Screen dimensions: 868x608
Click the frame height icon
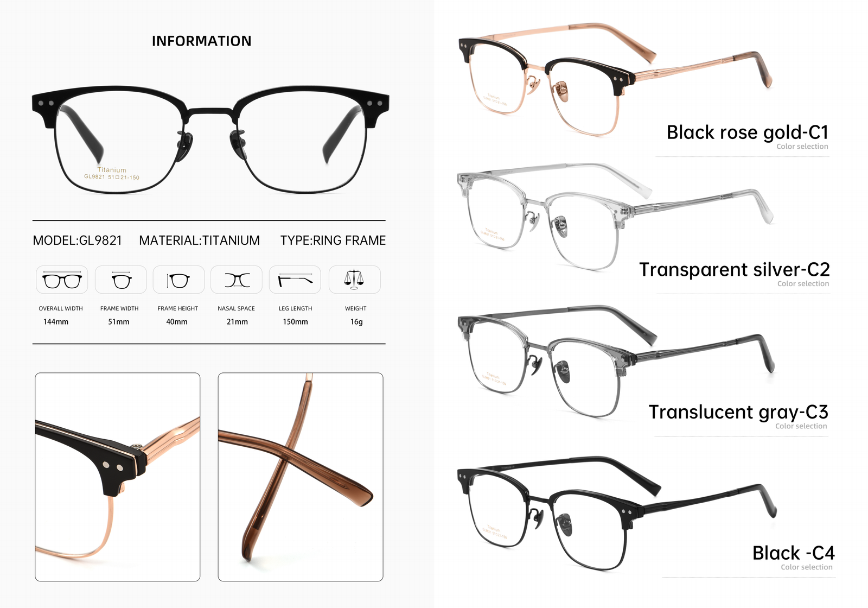pos(178,280)
